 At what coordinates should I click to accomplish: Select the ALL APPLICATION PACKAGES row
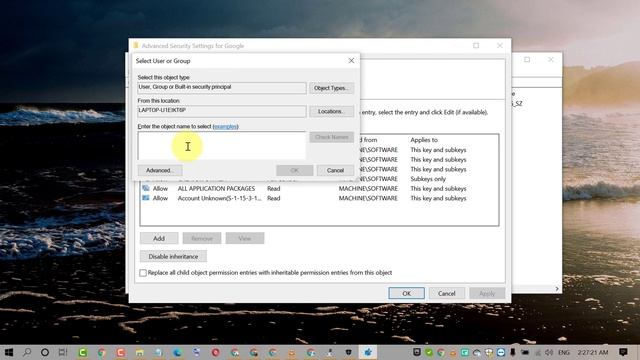(x=319, y=188)
